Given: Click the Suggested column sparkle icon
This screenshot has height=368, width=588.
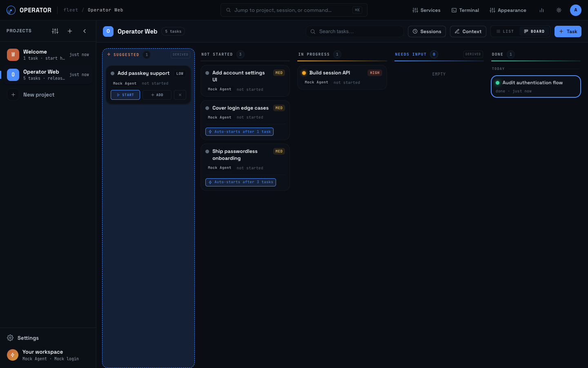Looking at the screenshot, I should coord(109,54).
